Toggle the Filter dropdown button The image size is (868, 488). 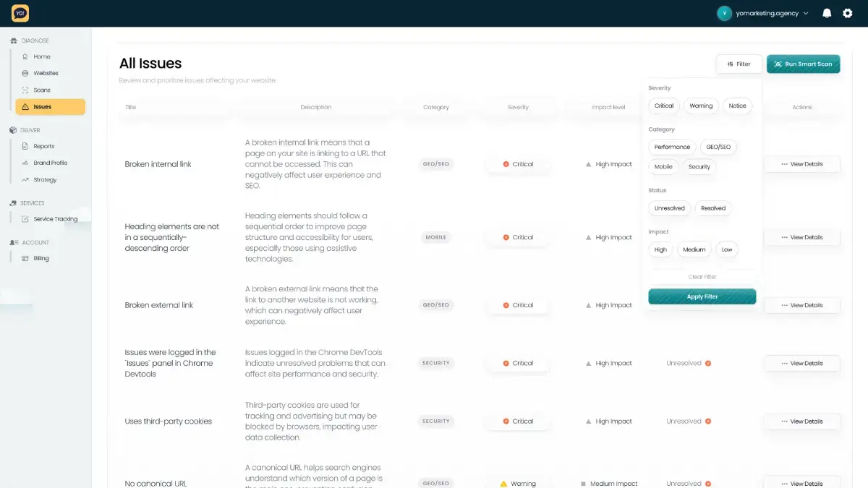coord(739,64)
